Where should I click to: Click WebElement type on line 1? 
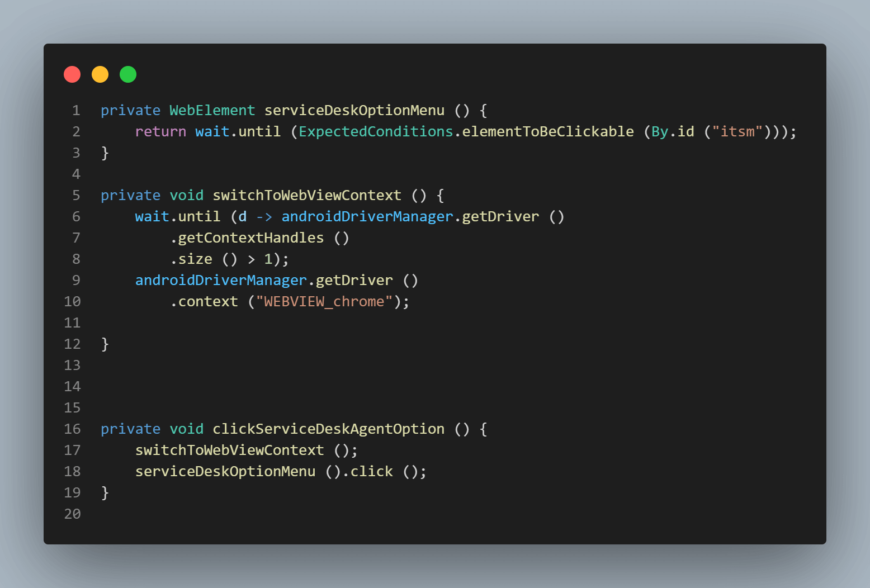[212, 111]
